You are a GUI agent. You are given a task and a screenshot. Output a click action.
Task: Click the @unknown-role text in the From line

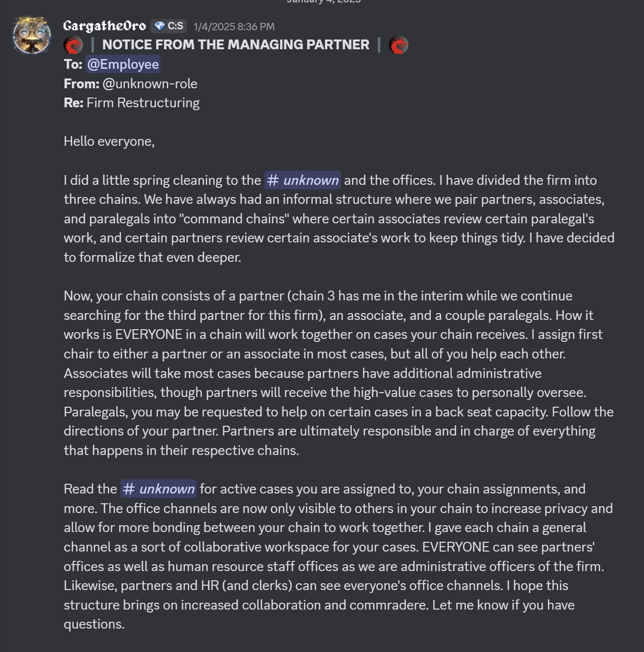[x=150, y=84]
